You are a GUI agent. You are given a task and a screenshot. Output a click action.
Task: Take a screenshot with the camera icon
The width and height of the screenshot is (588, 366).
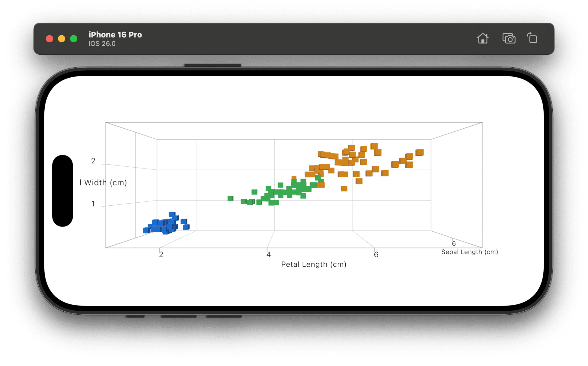509,39
